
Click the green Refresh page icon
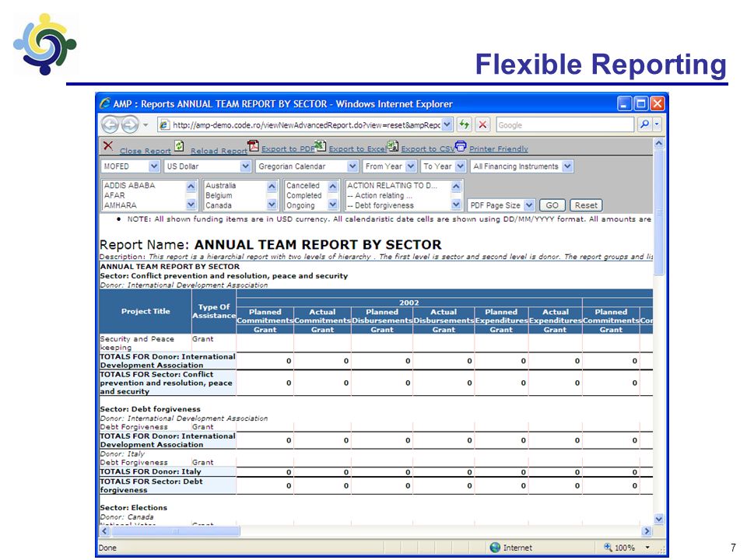click(x=464, y=124)
